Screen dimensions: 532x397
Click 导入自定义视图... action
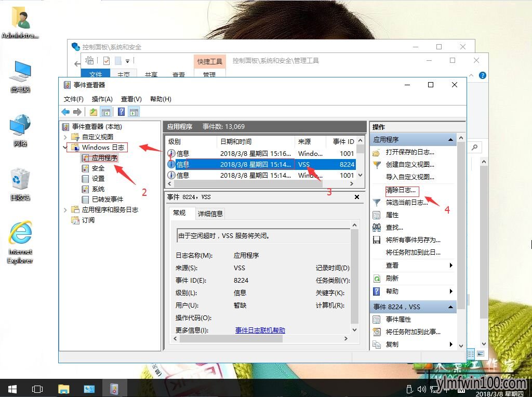pyautogui.click(x=410, y=177)
